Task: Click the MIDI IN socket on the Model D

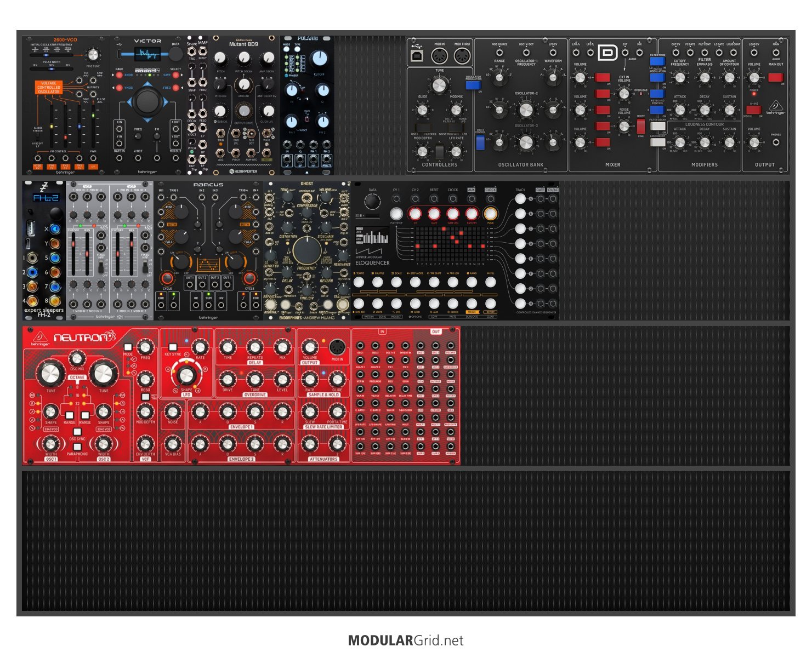Action: click(440, 56)
